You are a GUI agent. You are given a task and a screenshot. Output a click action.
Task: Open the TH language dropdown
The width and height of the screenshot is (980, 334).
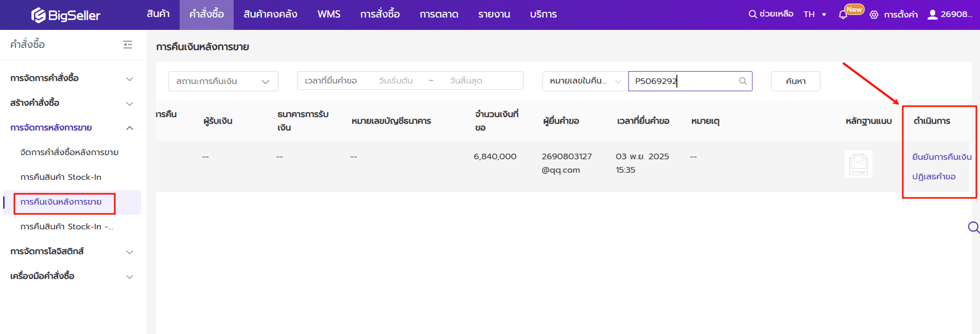pyautogui.click(x=815, y=14)
